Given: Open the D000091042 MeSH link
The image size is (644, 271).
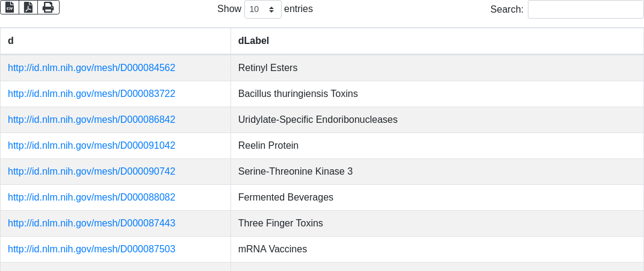Looking at the screenshot, I should [91, 146].
